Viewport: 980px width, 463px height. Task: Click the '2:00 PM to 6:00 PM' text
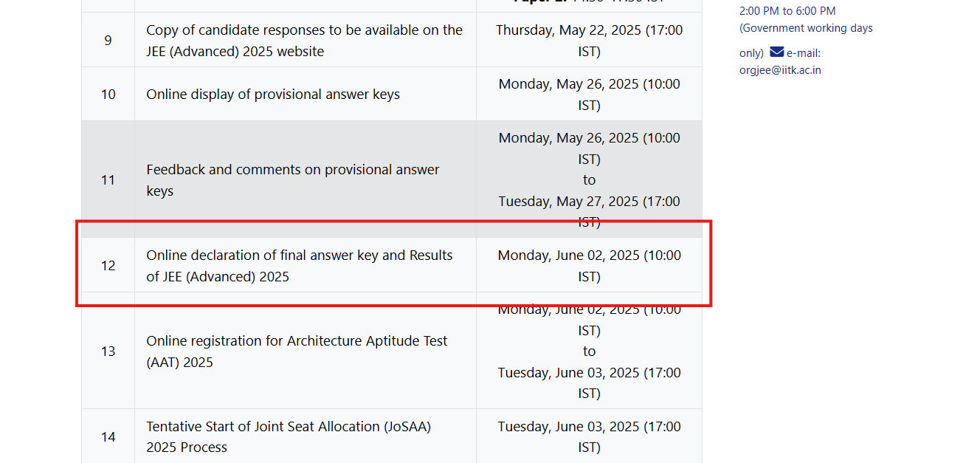click(787, 11)
